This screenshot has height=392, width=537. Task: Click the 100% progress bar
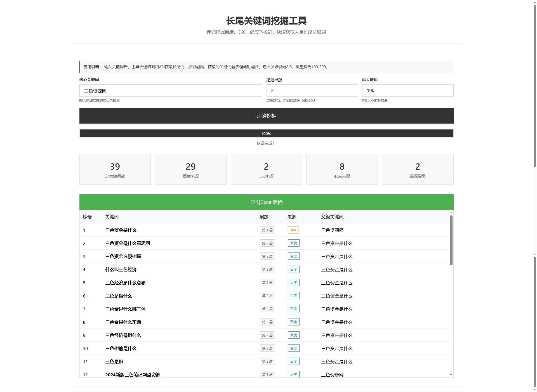pyautogui.click(x=266, y=133)
